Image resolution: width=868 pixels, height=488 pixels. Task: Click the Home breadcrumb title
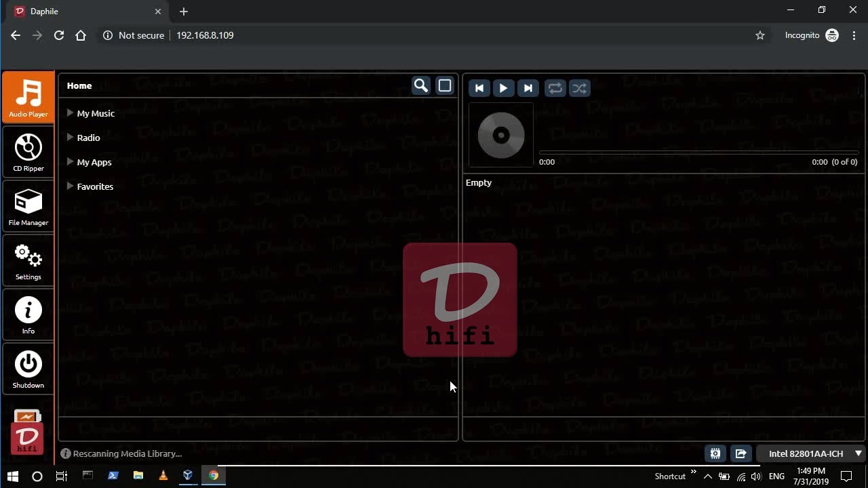79,86
